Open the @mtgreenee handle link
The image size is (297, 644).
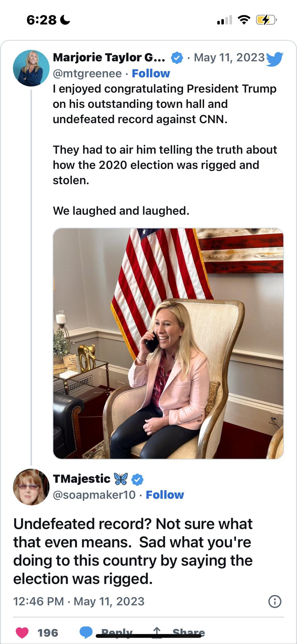click(87, 74)
